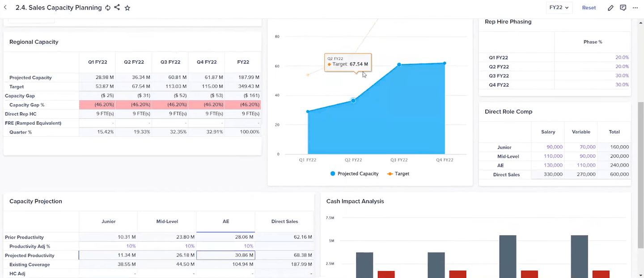
Task: Click the edit pencil icon
Action: coord(611,8)
